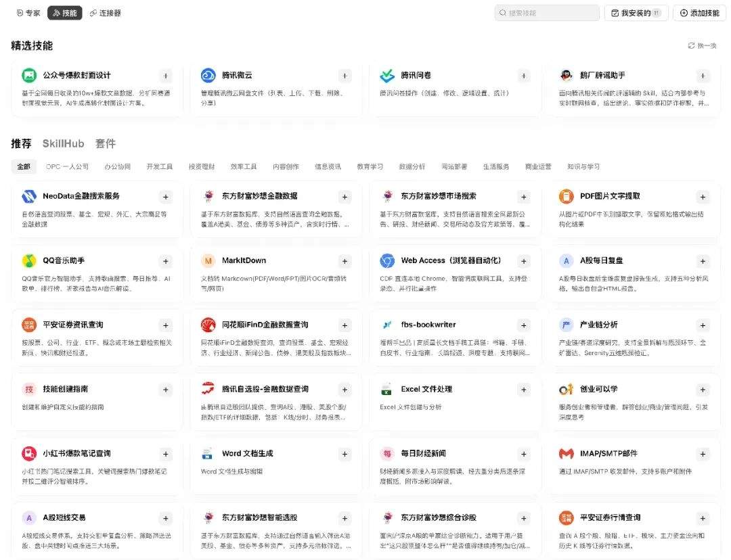Add A股每日复盘 via plus icon
Viewport: 731px width, 560px height.
[x=703, y=261]
